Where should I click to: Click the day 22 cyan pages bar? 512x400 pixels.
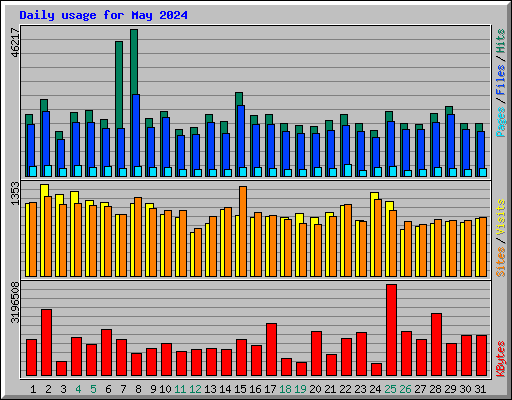pyautogui.click(x=348, y=170)
